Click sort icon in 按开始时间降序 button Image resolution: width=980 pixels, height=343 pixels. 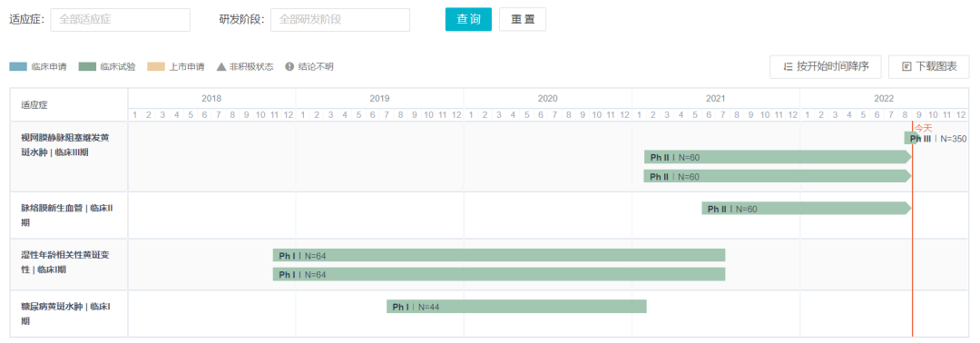789,67
